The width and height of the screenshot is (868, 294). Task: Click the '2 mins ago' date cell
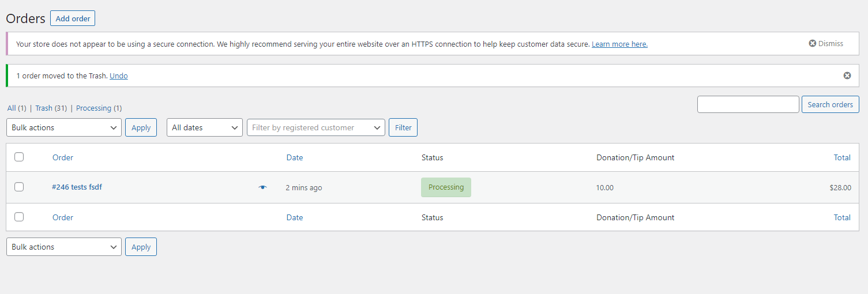point(304,187)
